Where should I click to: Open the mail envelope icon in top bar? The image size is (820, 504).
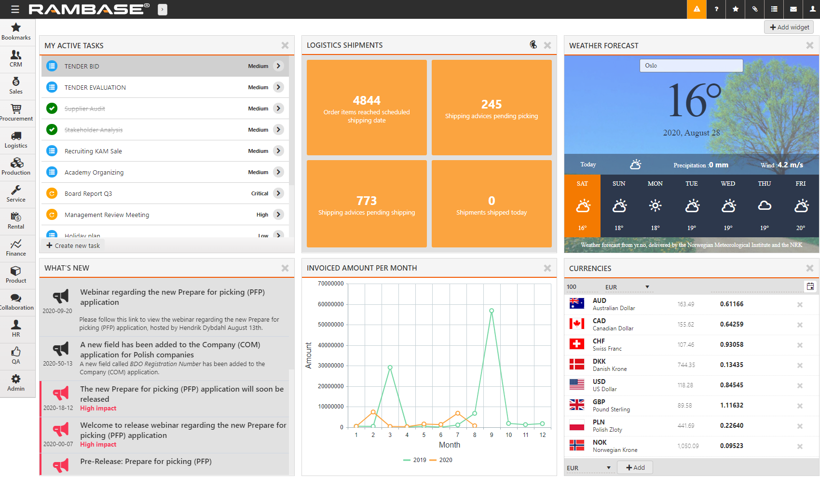[x=793, y=9]
